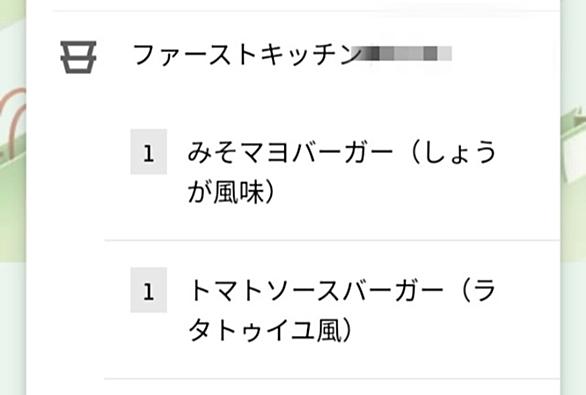The height and width of the screenshot is (395, 586).
Task: Click the top divider above restaurant name
Action: (x=306, y=11)
